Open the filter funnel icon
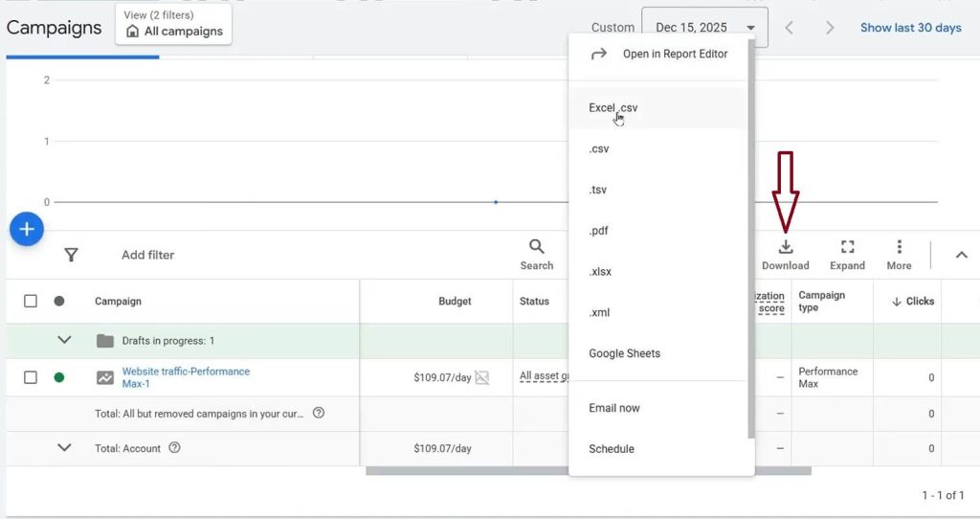980x519 pixels. tap(71, 255)
